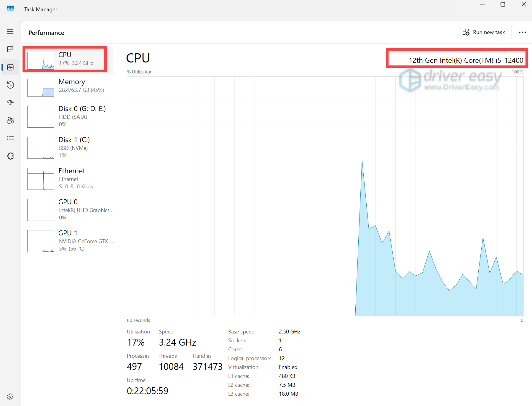Click the Task Manager logo icon
532x406 pixels.
(x=10, y=9)
